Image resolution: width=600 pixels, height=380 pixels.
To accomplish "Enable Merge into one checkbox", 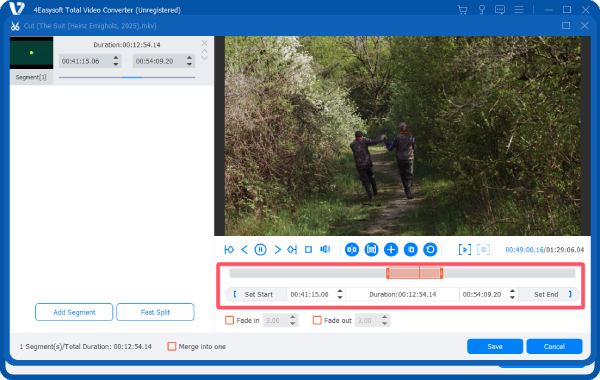I will (x=172, y=346).
